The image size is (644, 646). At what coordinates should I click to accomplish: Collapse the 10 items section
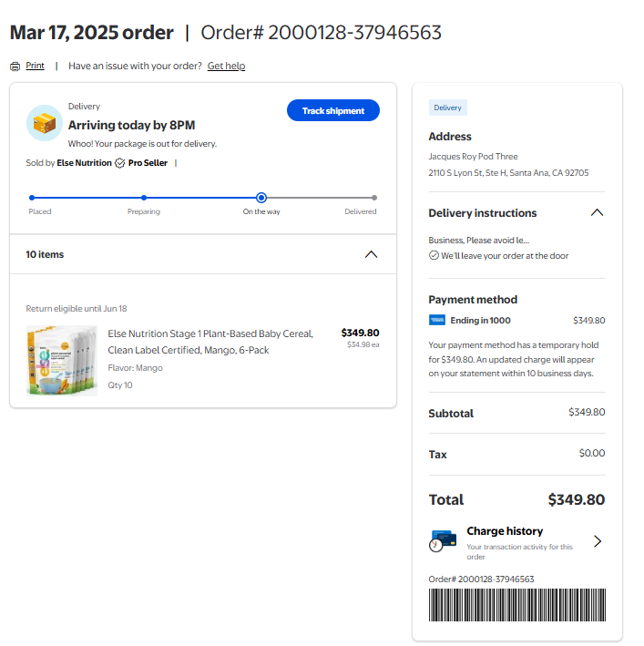coord(371,254)
